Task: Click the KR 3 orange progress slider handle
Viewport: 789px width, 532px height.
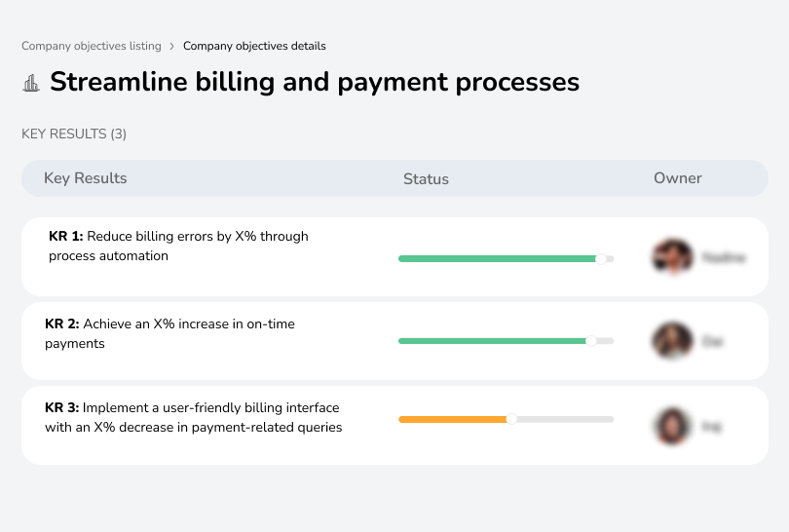Action: coord(511,419)
